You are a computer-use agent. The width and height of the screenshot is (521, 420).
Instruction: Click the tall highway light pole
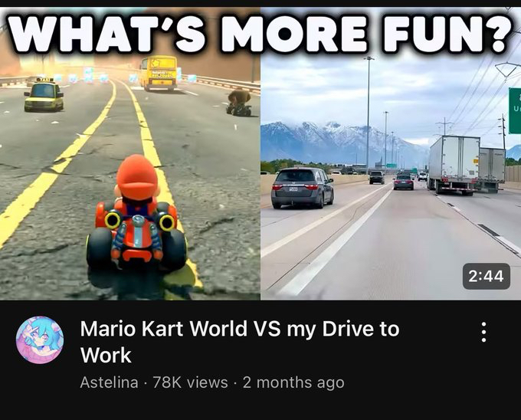[369, 115]
